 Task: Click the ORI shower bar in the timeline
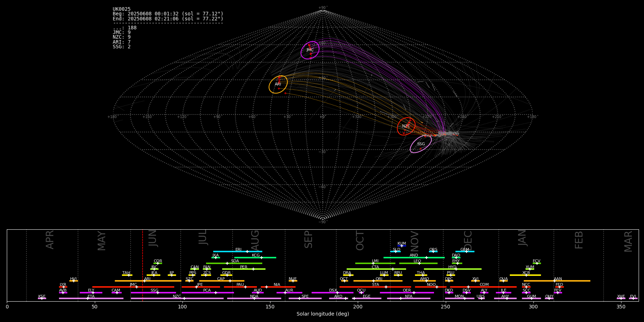378,281
